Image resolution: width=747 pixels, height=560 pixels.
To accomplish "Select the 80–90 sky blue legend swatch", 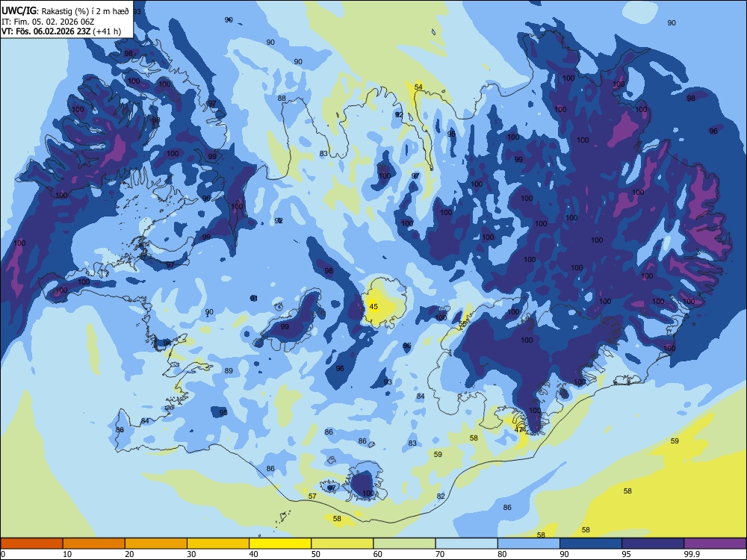I will tap(529, 544).
